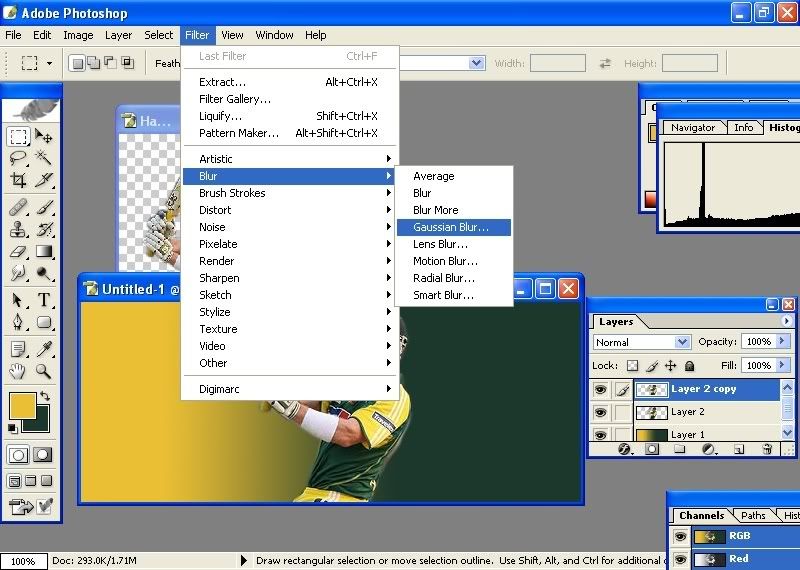Viewport: 800px width, 570px height.
Task: Select the Lasso tool
Action: tap(19, 158)
